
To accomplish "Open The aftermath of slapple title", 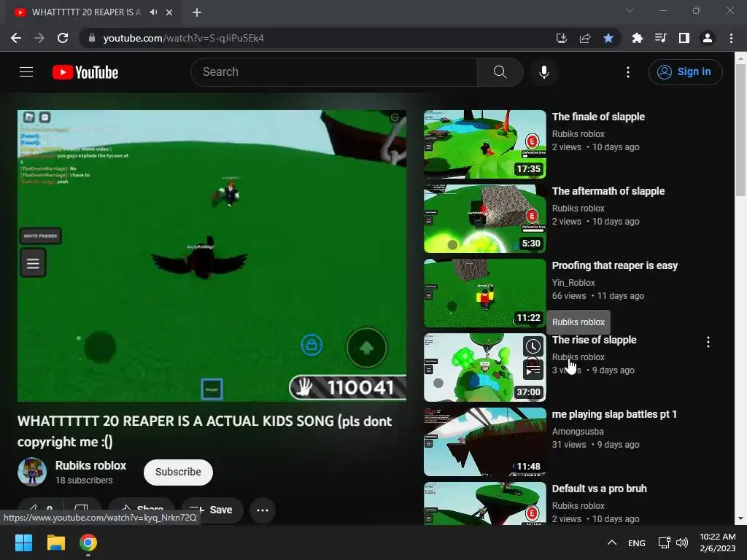I will (608, 191).
